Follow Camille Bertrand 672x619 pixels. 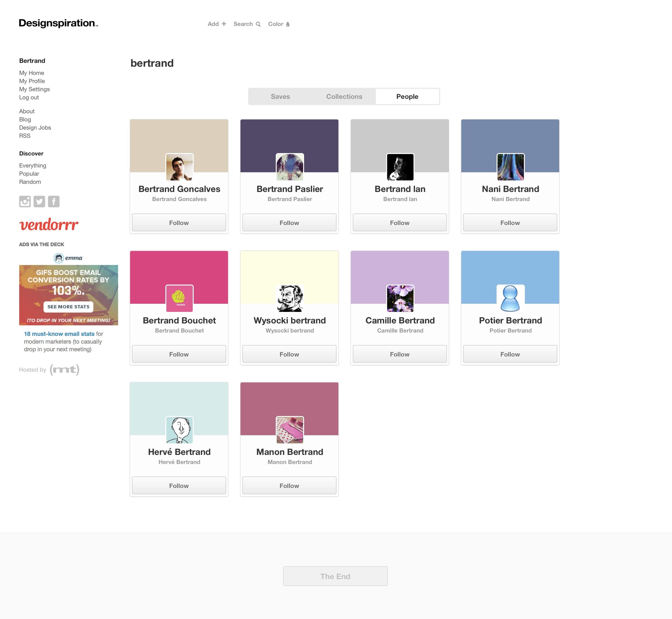400,354
